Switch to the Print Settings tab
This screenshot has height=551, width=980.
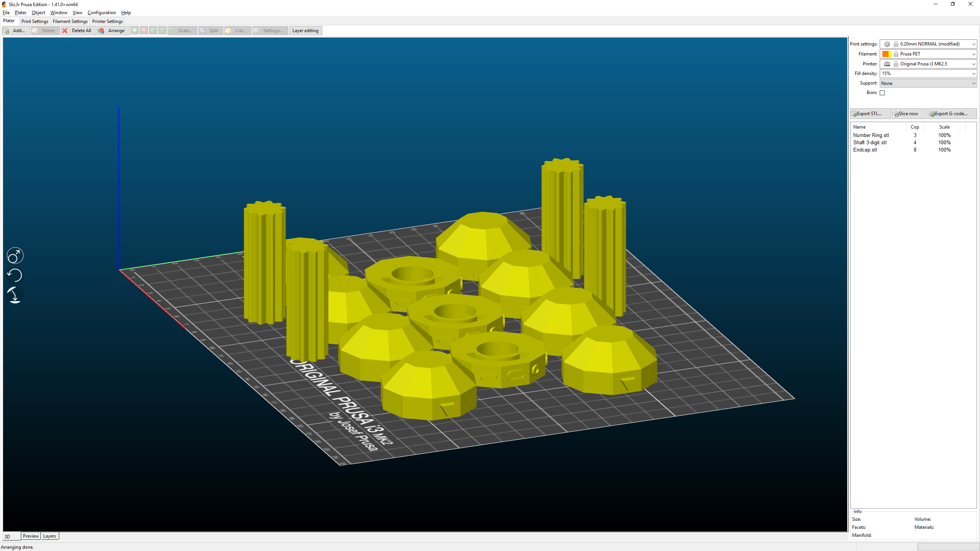[x=35, y=21]
